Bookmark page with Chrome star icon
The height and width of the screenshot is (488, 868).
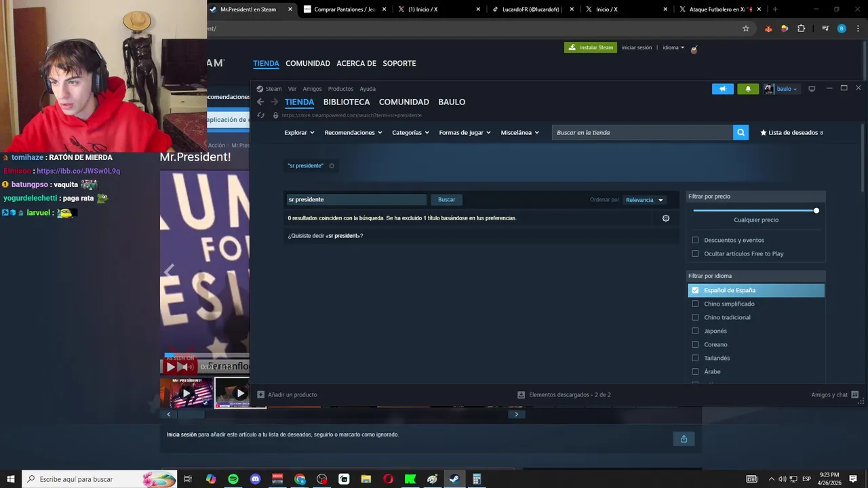[746, 28]
